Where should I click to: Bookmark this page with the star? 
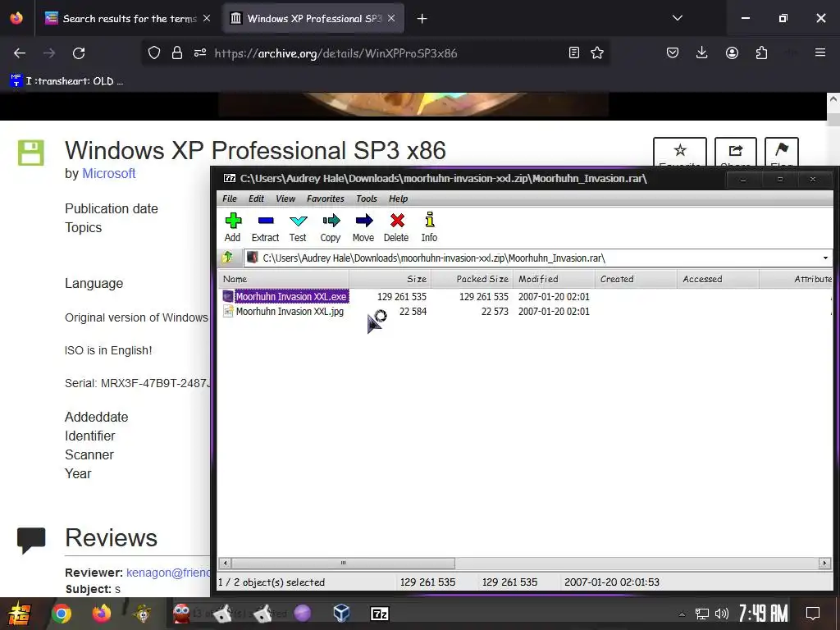click(x=597, y=53)
